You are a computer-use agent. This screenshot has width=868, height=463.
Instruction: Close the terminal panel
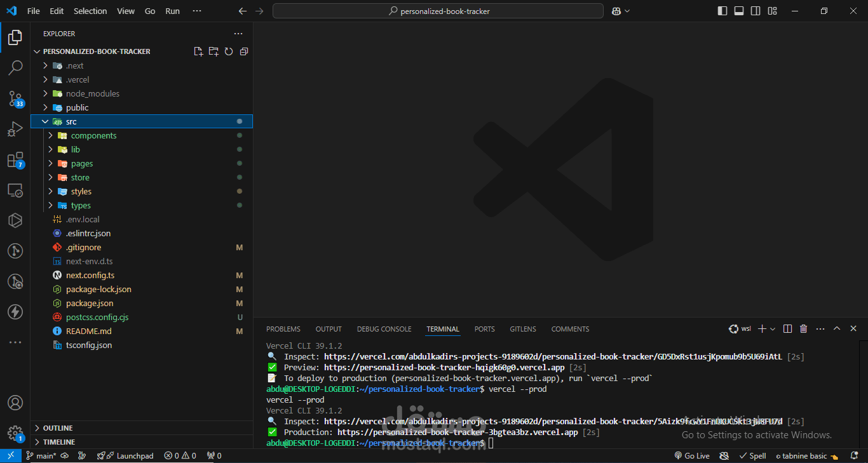853,329
